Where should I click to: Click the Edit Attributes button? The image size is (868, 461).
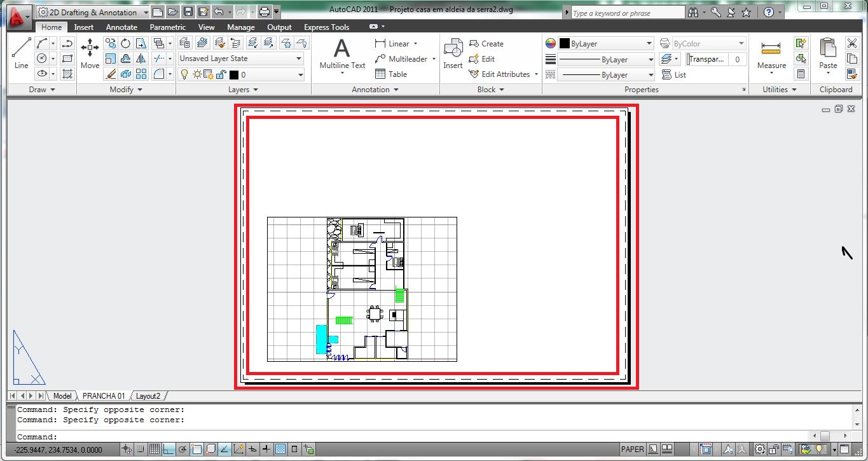[x=502, y=74]
